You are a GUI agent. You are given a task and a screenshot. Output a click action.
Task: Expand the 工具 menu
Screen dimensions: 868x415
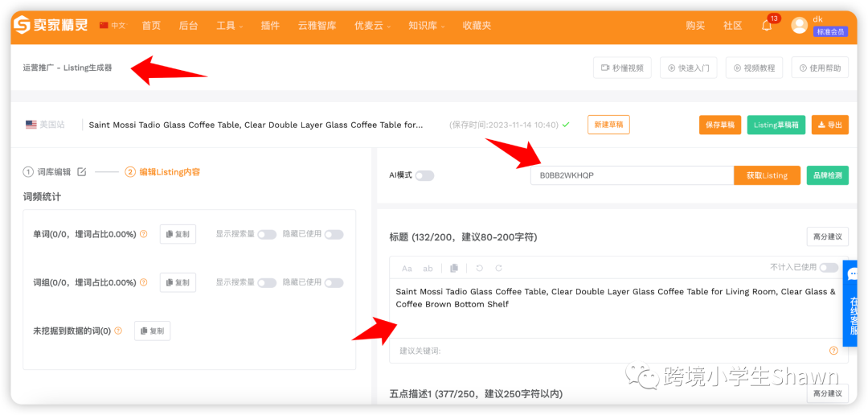coord(230,26)
